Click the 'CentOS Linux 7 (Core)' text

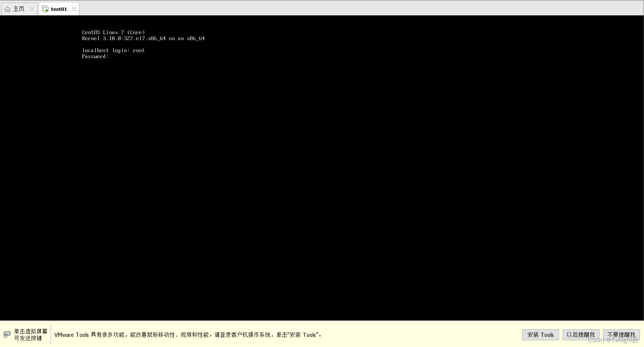[113, 32]
